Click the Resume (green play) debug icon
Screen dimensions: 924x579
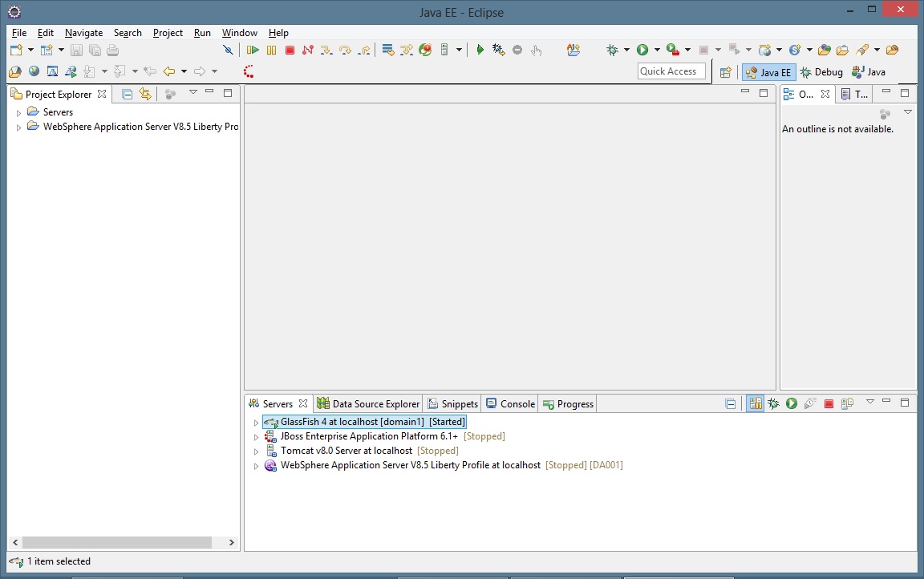point(253,50)
